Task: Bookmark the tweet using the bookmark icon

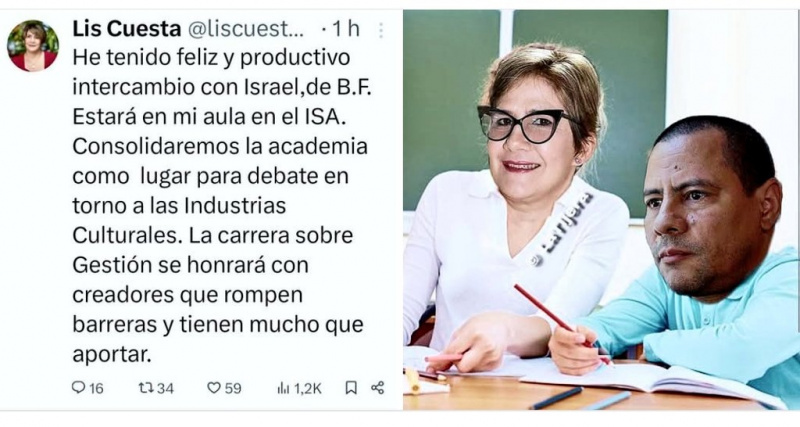Action: coord(351,388)
